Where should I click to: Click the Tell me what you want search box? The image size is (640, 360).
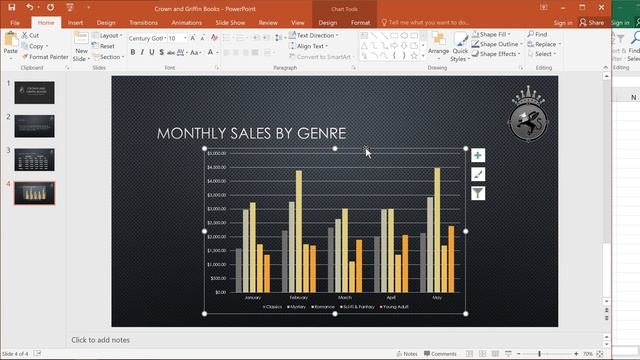pos(425,22)
